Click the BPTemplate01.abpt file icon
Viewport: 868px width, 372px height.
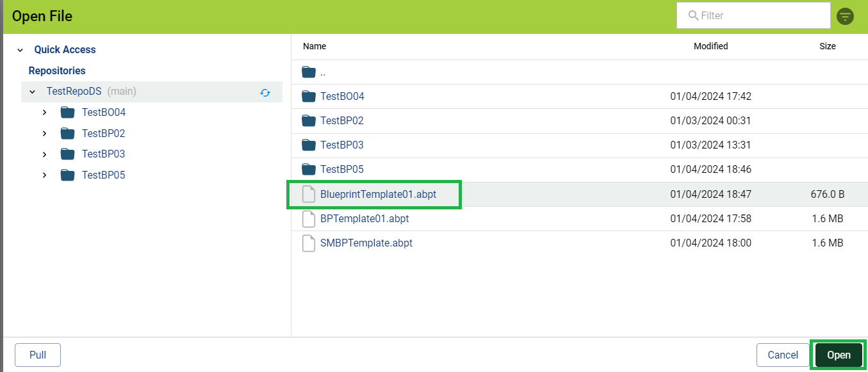pos(309,219)
